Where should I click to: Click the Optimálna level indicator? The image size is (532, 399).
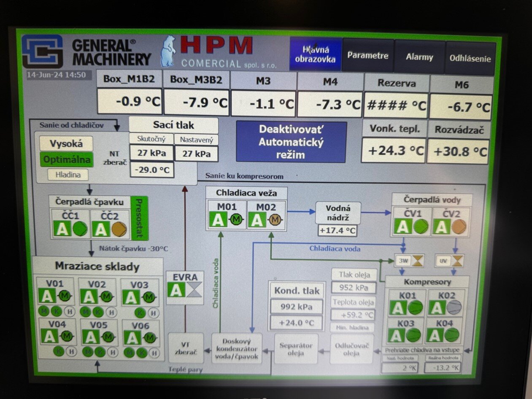[67, 160]
